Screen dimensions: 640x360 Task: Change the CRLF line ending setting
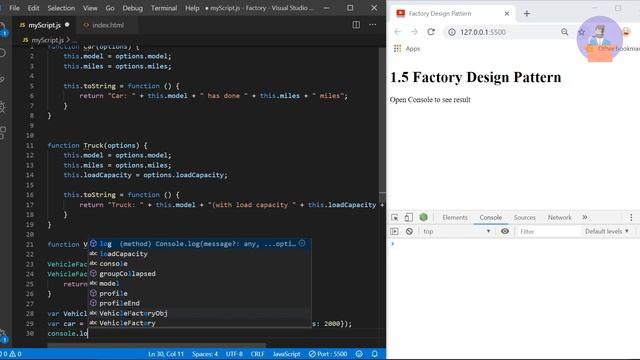point(257,354)
